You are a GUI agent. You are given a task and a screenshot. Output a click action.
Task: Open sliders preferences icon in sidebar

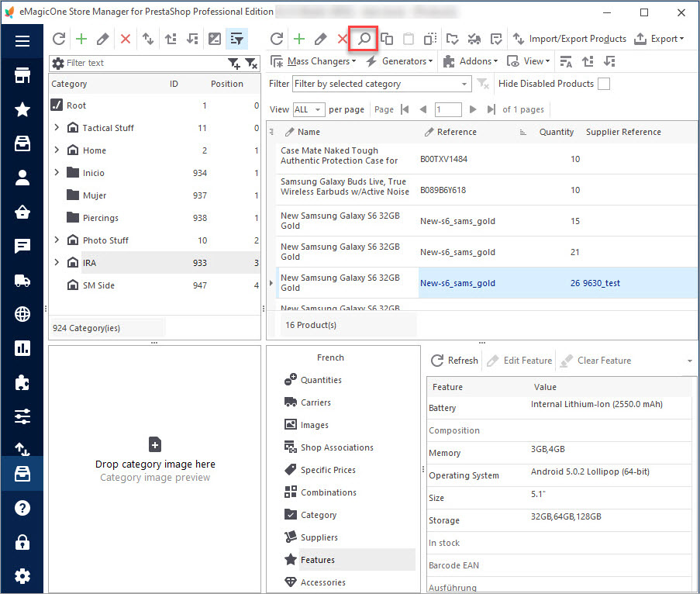tap(22, 416)
